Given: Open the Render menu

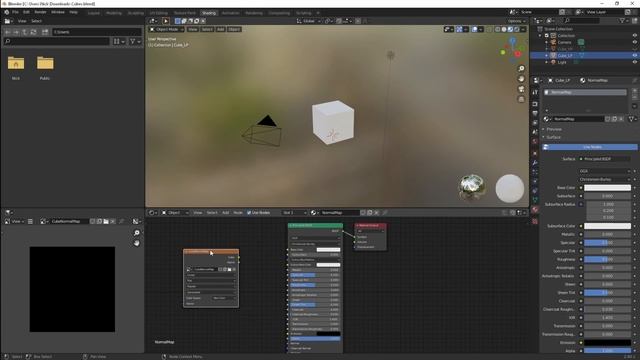Looking at the screenshot, I should [x=40, y=12].
